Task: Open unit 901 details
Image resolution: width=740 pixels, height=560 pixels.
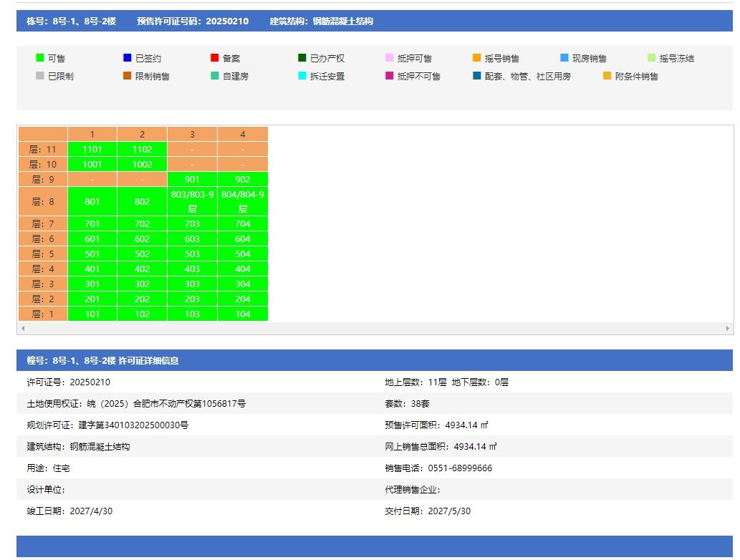Action: click(192, 179)
